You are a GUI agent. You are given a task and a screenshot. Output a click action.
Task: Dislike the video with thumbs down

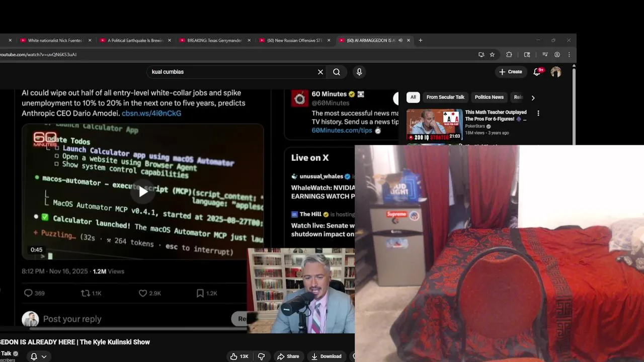coord(261,356)
